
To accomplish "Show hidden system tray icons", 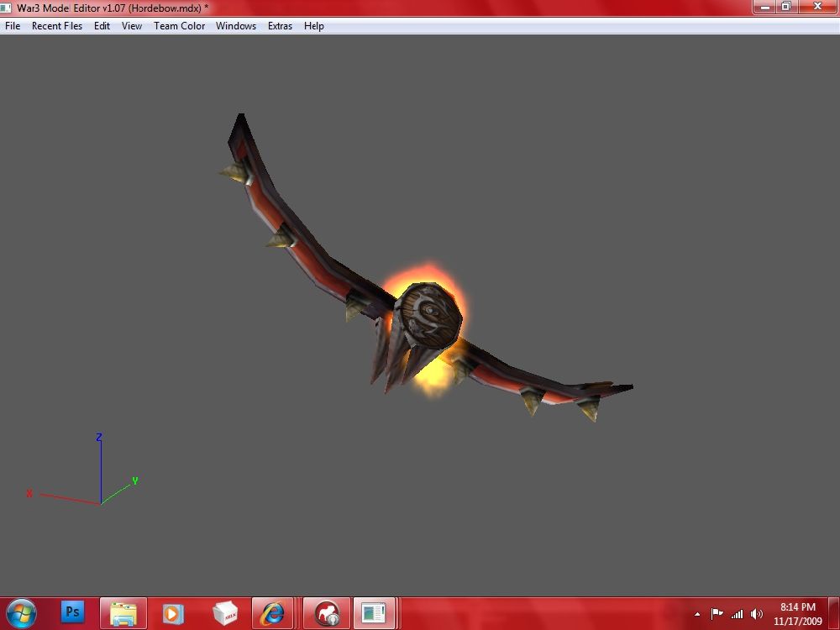I will pyautogui.click(x=697, y=614).
